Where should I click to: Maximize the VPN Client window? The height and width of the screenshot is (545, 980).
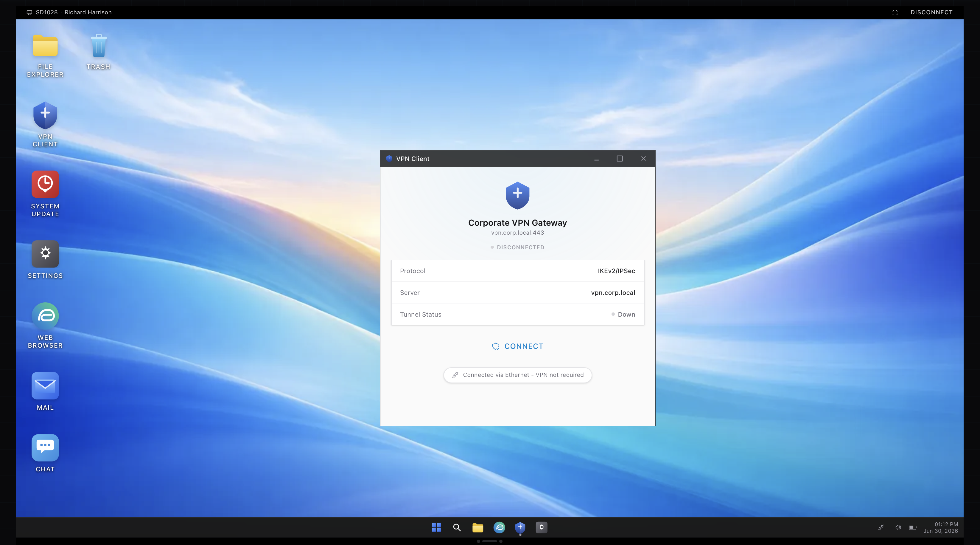(620, 158)
